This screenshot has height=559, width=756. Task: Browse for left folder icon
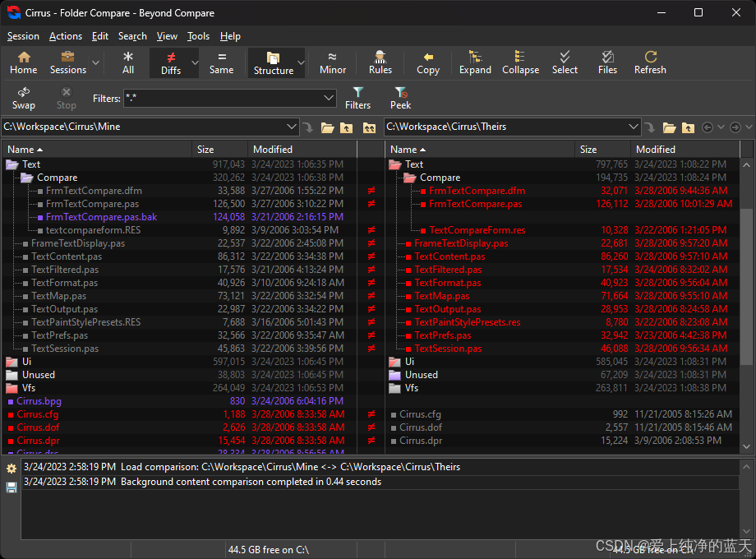pos(327,127)
